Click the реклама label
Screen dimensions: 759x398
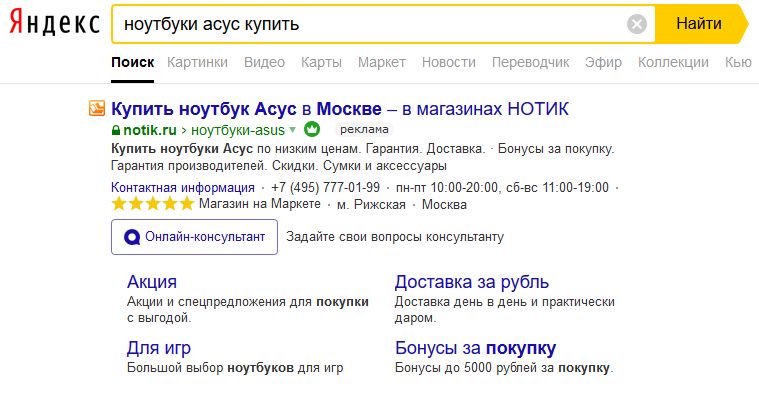[x=364, y=129]
